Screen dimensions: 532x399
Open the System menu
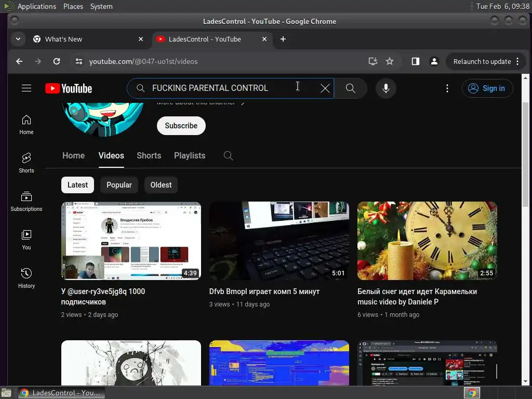pos(101,6)
